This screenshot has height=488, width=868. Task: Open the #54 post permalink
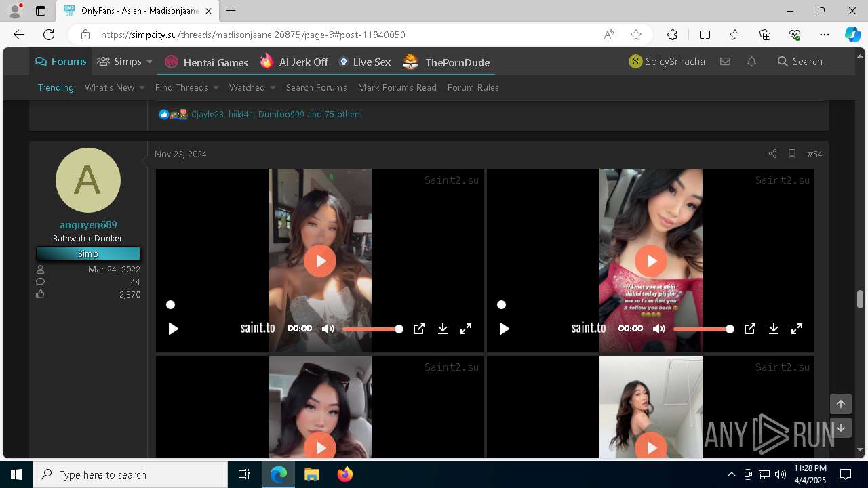(814, 154)
